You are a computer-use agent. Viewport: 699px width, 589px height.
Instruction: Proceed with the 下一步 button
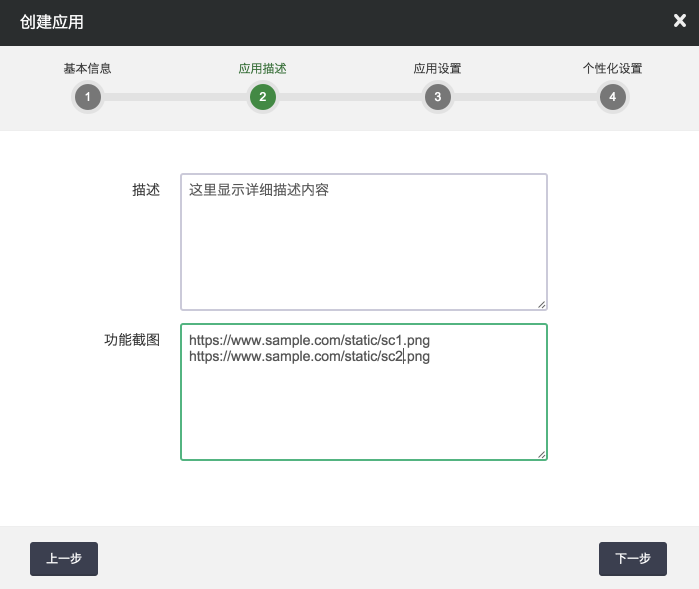[x=632, y=559]
